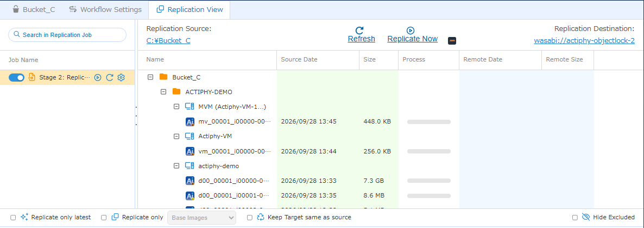Click the lock icon on Bucket_C tab
The width and height of the screenshot is (644, 228).
coord(16,9)
